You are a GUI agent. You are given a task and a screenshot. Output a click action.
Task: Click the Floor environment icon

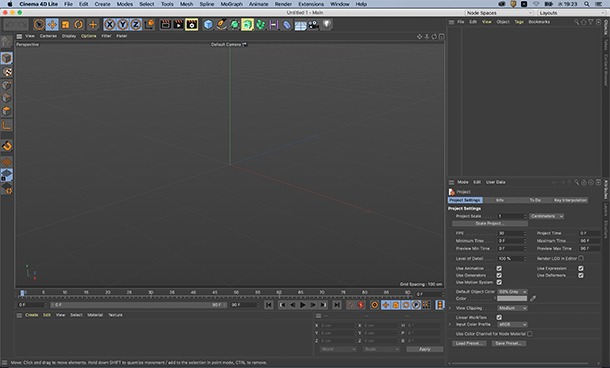[300, 25]
